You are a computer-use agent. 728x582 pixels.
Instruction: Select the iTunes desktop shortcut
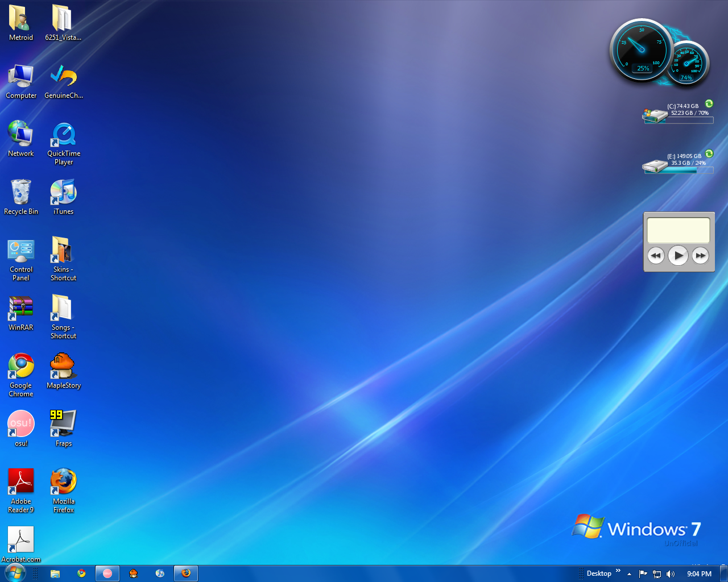[x=63, y=197]
